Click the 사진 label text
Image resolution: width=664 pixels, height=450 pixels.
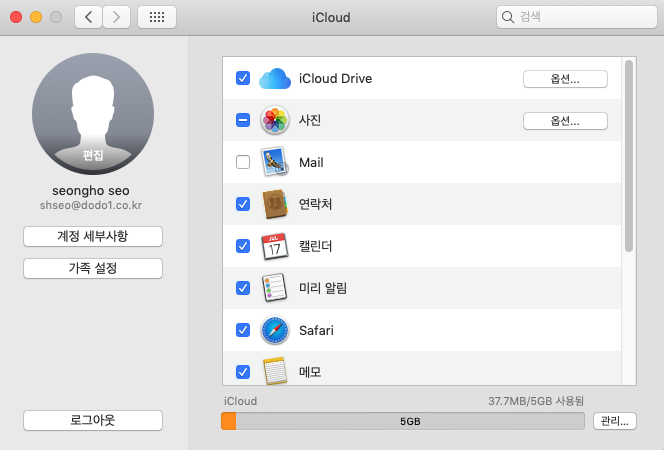(x=310, y=120)
